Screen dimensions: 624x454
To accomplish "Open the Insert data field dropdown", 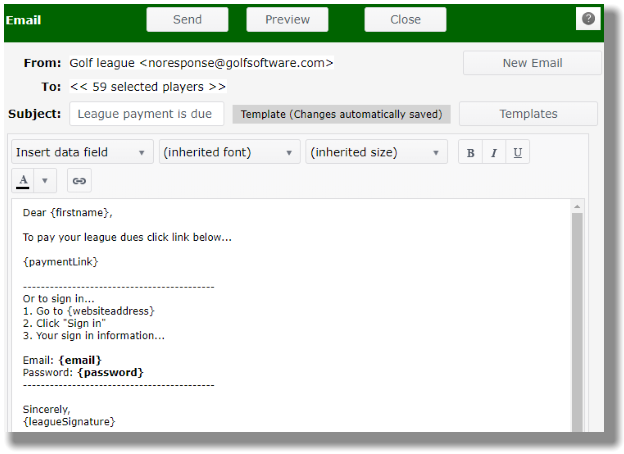I will click(x=82, y=153).
